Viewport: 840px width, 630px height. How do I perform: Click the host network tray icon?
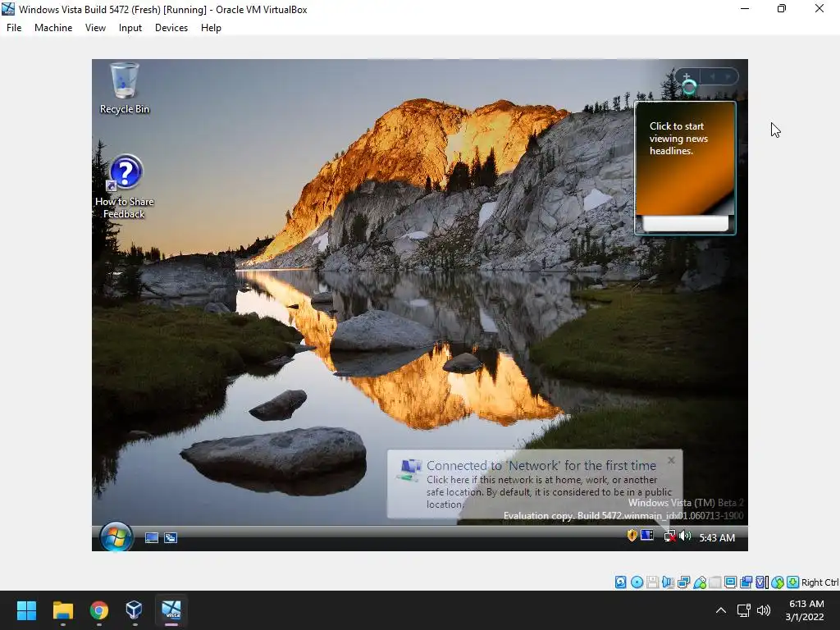[x=743, y=610]
